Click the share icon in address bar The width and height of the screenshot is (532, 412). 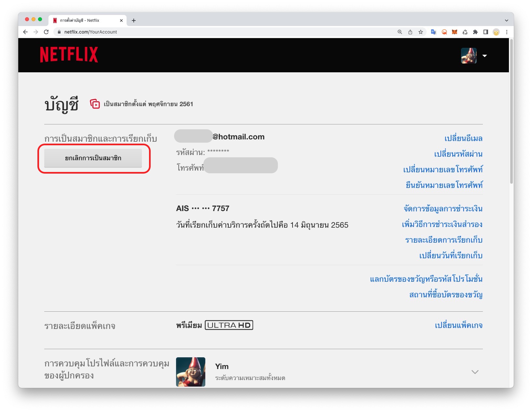coord(410,32)
